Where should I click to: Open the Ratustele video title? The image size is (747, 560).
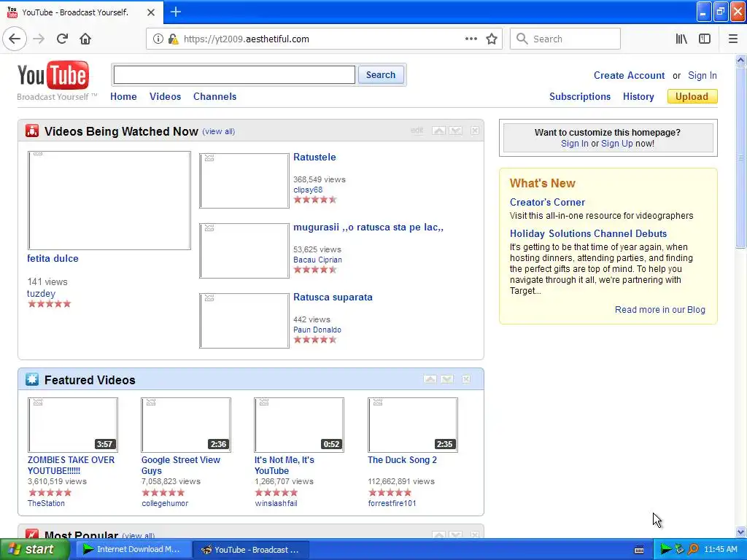coord(314,157)
